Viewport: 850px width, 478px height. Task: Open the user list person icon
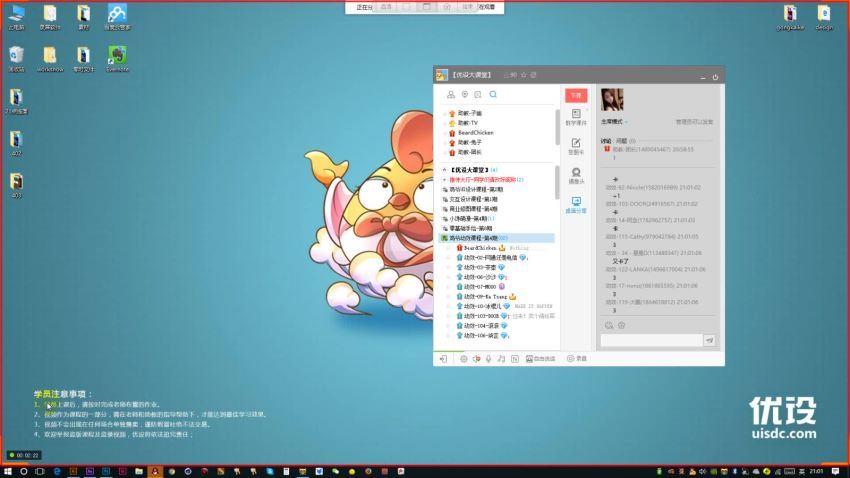(x=450, y=94)
